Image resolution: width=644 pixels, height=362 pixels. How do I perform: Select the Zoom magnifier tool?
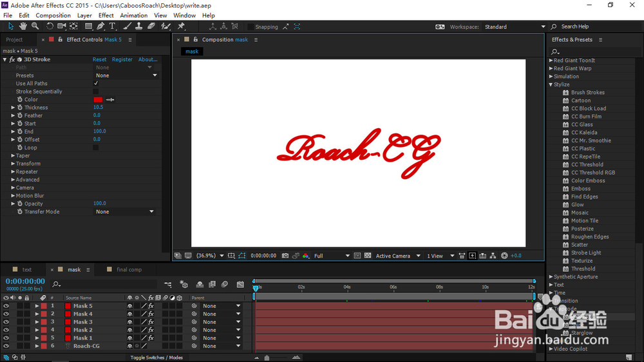(35, 26)
